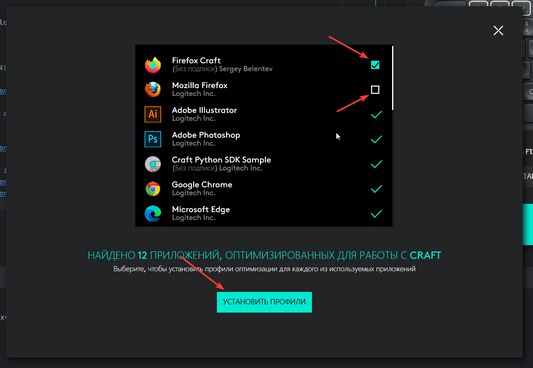Uncheck the Firefox Craft checkbox
The image size is (533, 368).
point(375,65)
